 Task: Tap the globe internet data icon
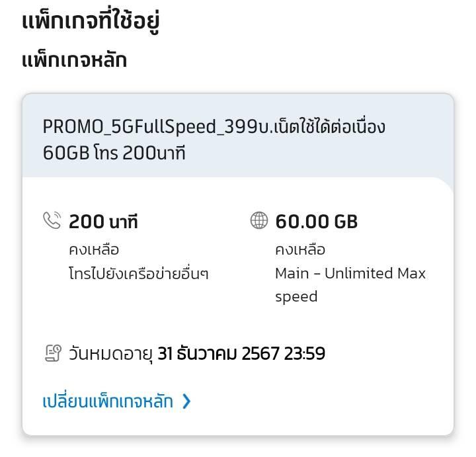coord(259,220)
